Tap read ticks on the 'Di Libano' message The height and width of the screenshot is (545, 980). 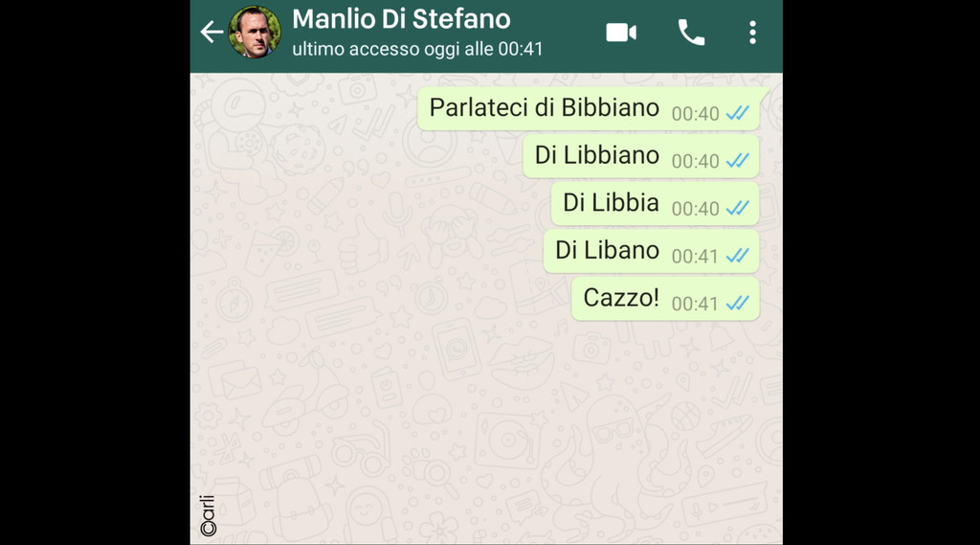tap(738, 256)
